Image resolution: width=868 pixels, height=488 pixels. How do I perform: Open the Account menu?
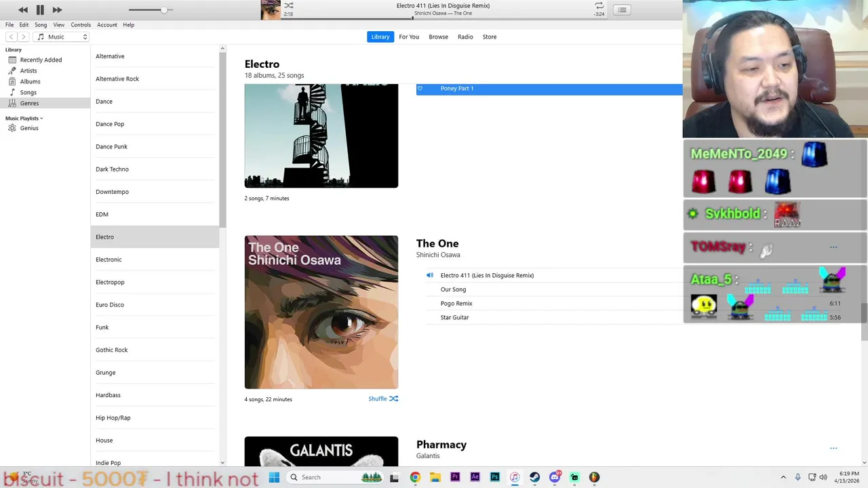[107, 24]
